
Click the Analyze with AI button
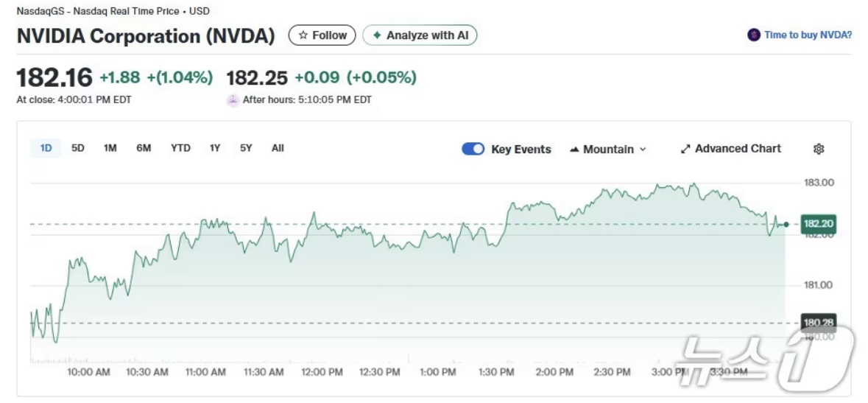point(420,35)
